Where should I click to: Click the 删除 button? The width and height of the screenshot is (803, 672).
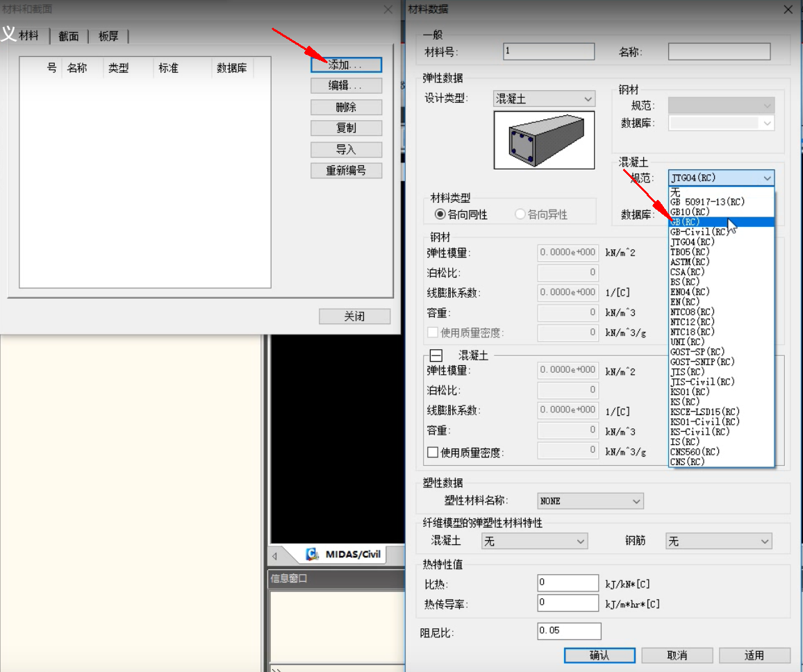click(x=346, y=107)
